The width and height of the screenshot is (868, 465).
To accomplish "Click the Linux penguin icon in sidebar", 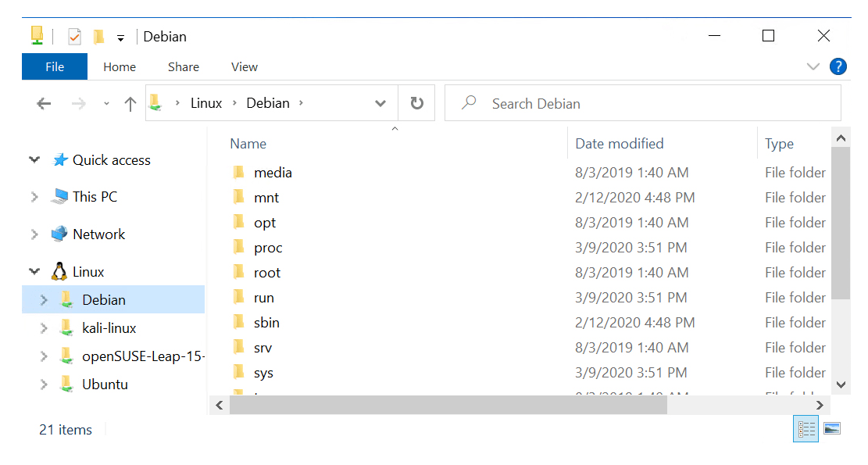I will (x=59, y=272).
